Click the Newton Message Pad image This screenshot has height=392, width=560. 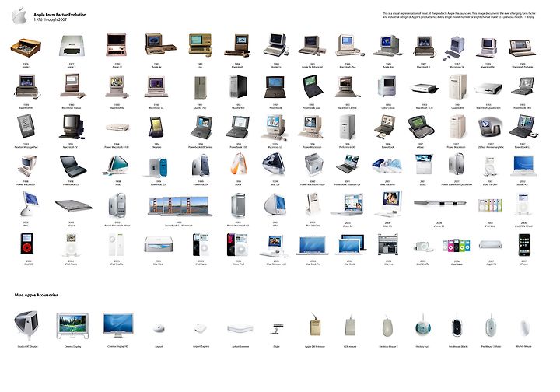point(26,126)
